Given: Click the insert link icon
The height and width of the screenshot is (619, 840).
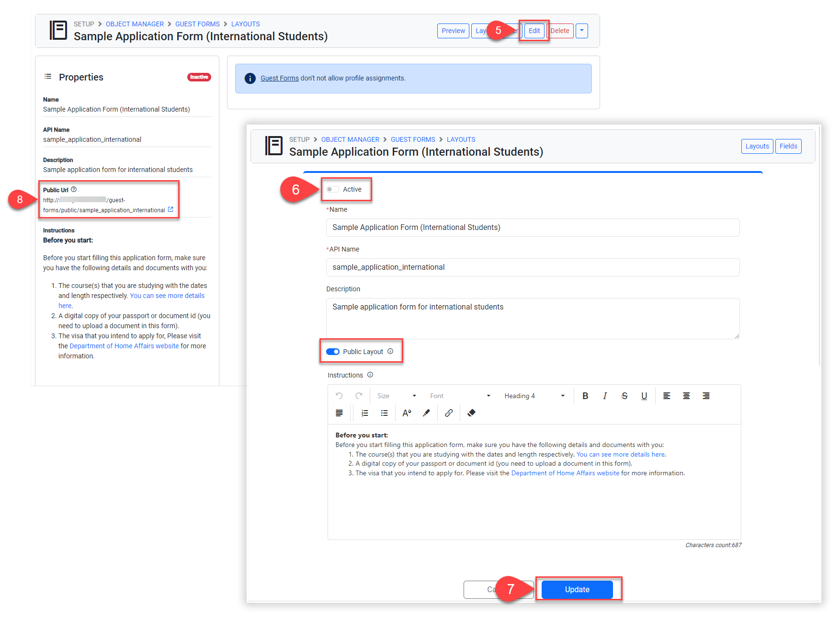Looking at the screenshot, I should 449,413.
